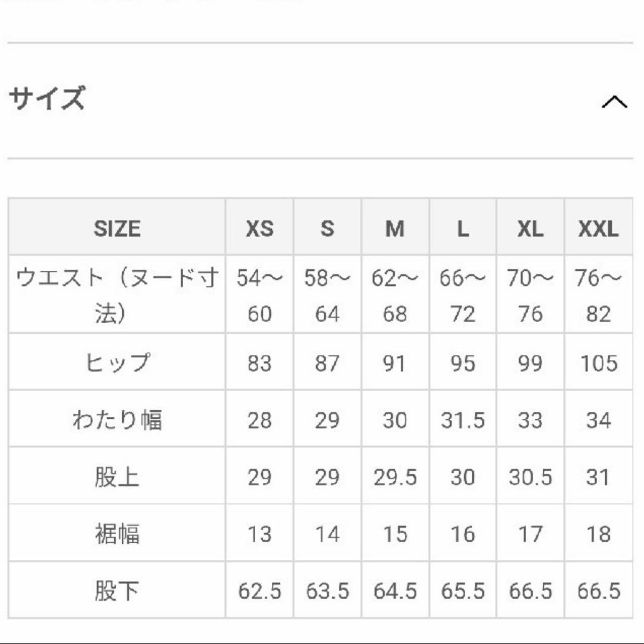The width and height of the screenshot is (644, 644).
Task: Select the 股上 row label
Action: (x=117, y=477)
